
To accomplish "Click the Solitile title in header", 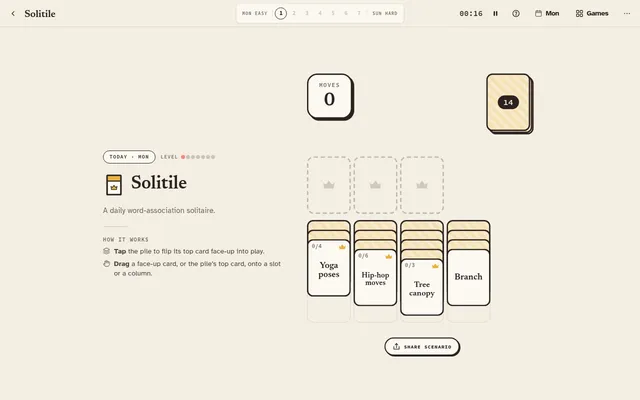I will 40,13.
